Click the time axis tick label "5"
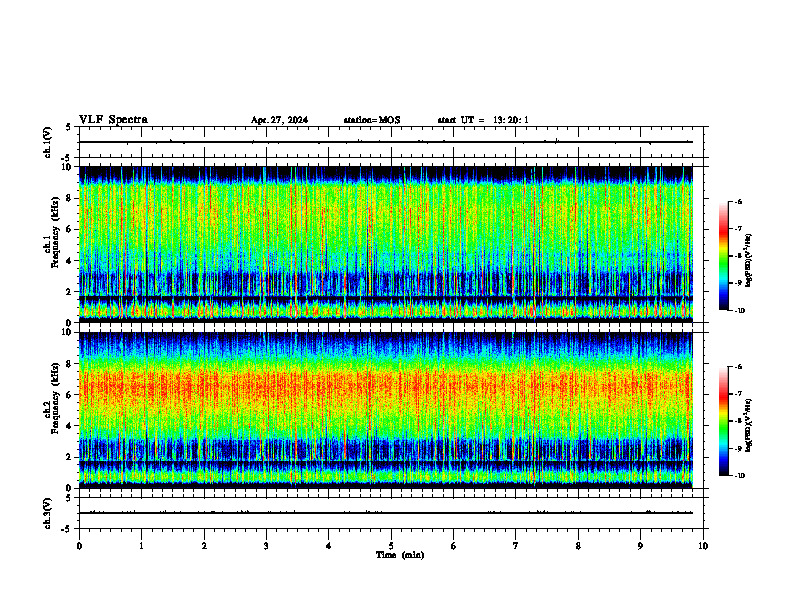 coord(391,546)
